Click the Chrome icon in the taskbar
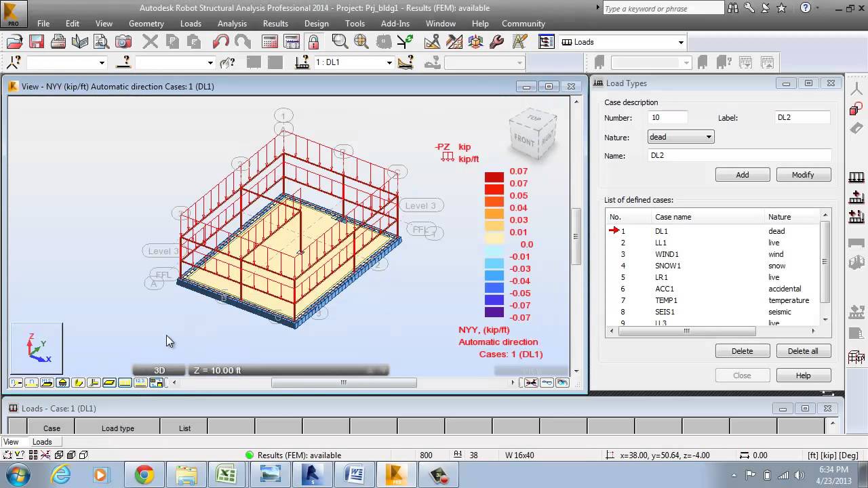868x488 pixels. click(x=144, y=474)
